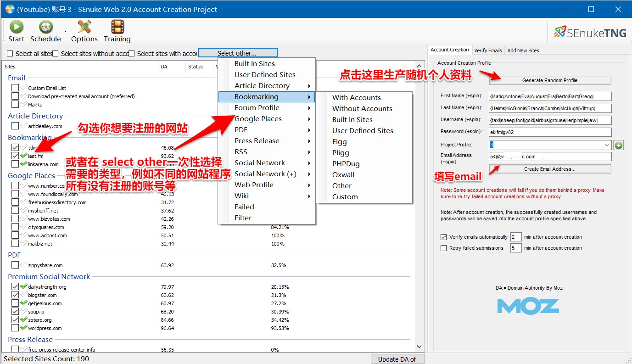Toggle Select sites with accounts checkbox

pyautogui.click(x=132, y=54)
